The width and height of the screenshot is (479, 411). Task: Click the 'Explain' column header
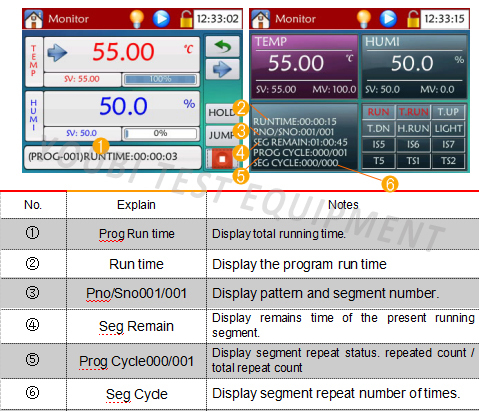136,205
